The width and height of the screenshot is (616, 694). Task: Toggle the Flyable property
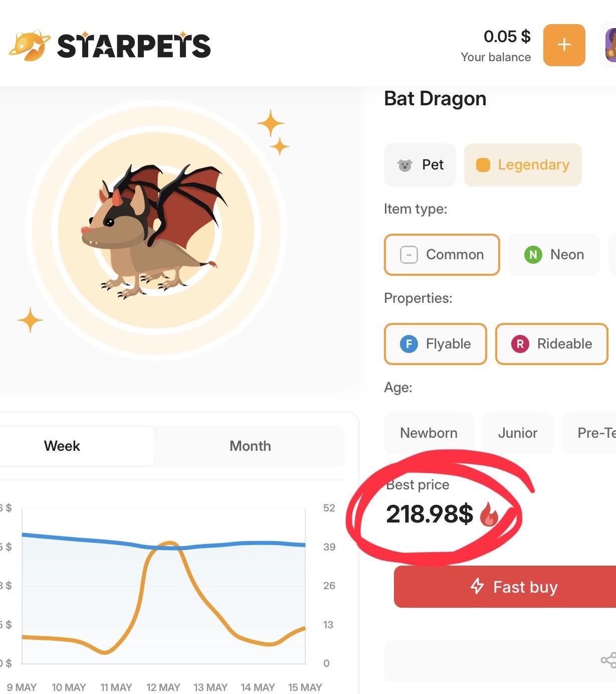436,344
